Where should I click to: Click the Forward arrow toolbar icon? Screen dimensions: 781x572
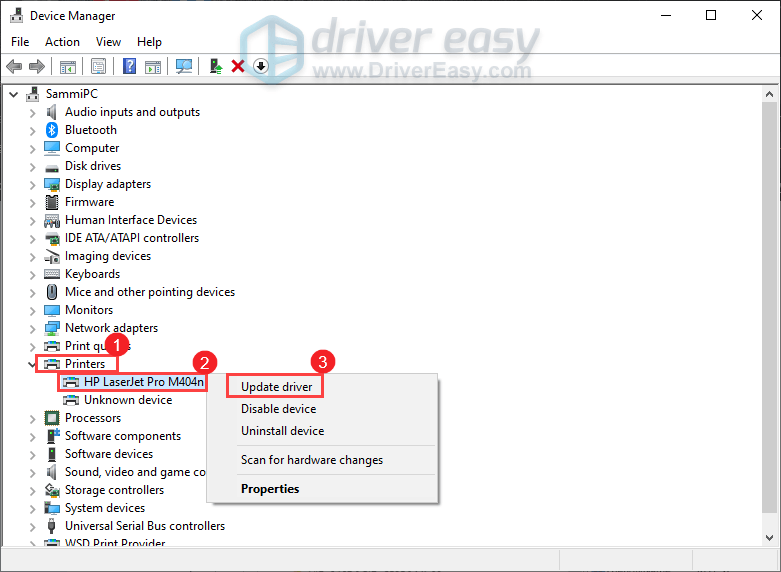[37, 66]
